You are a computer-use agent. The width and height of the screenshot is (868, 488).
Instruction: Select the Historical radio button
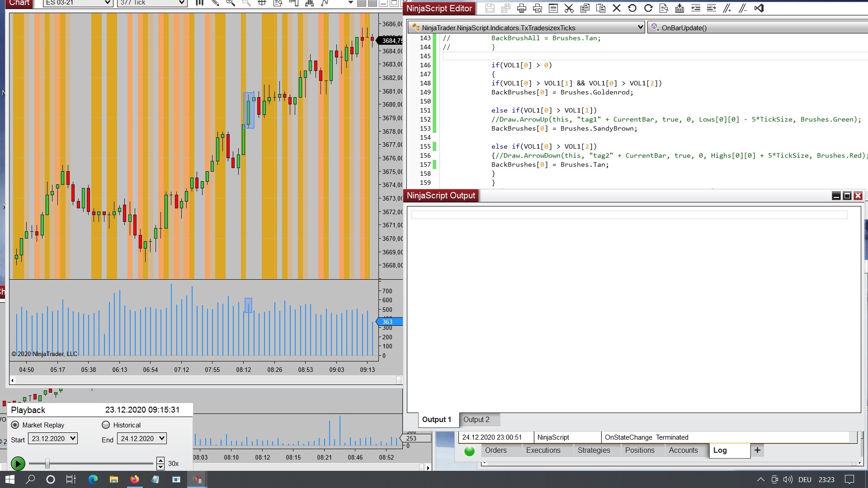tap(106, 425)
